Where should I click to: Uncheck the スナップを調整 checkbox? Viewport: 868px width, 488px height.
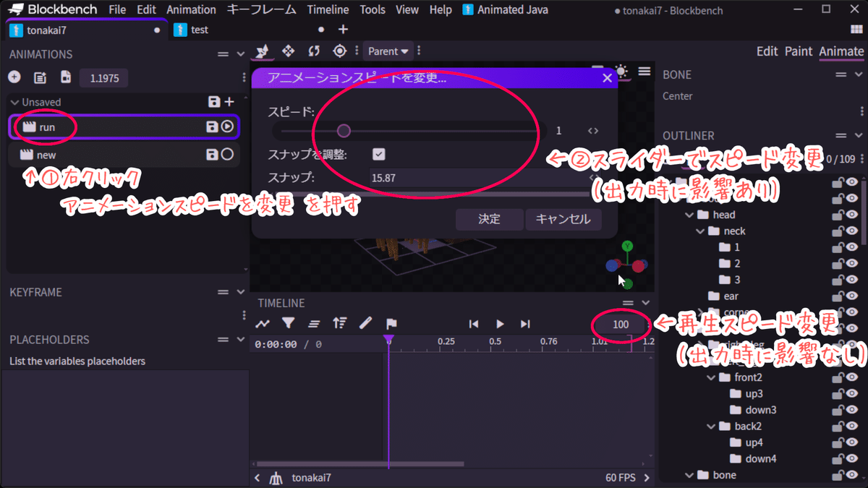tap(380, 153)
